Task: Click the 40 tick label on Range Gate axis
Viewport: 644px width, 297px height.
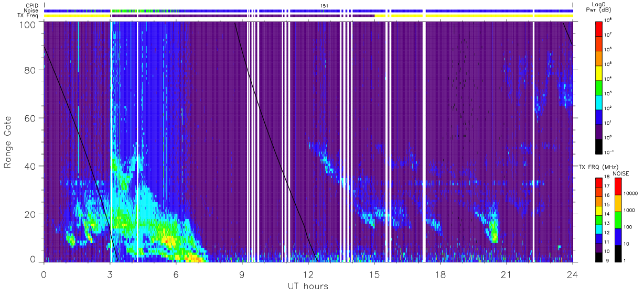Action: tap(29, 166)
